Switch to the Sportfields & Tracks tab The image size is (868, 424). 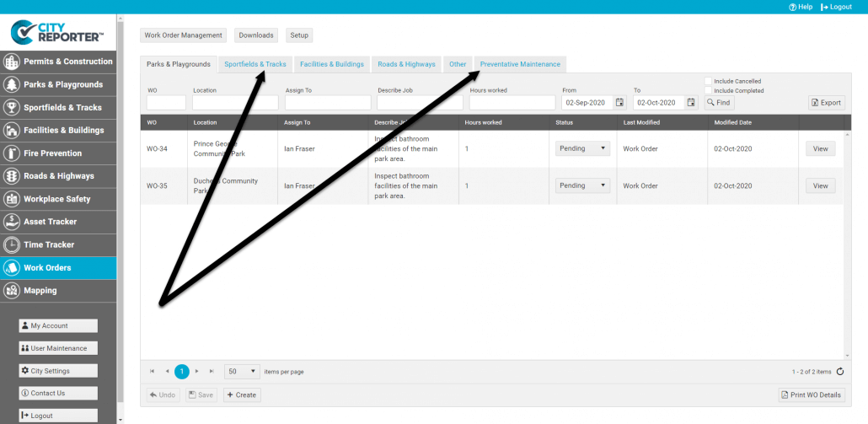255,64
